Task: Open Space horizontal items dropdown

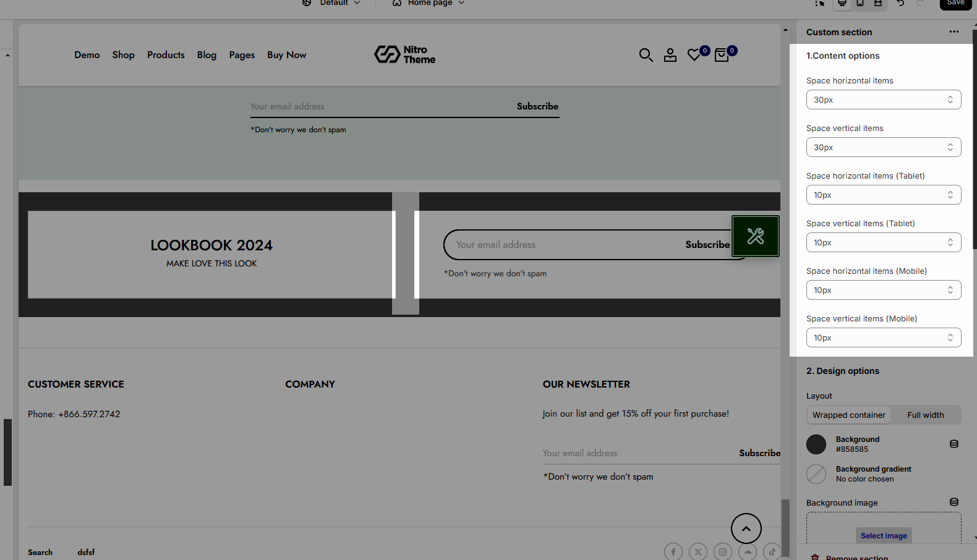Action: tap(884, 100)
